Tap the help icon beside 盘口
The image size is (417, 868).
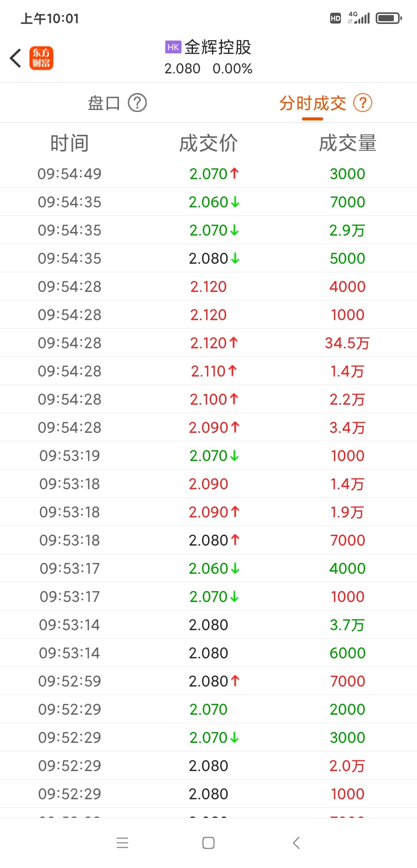(x=137, y=103)
